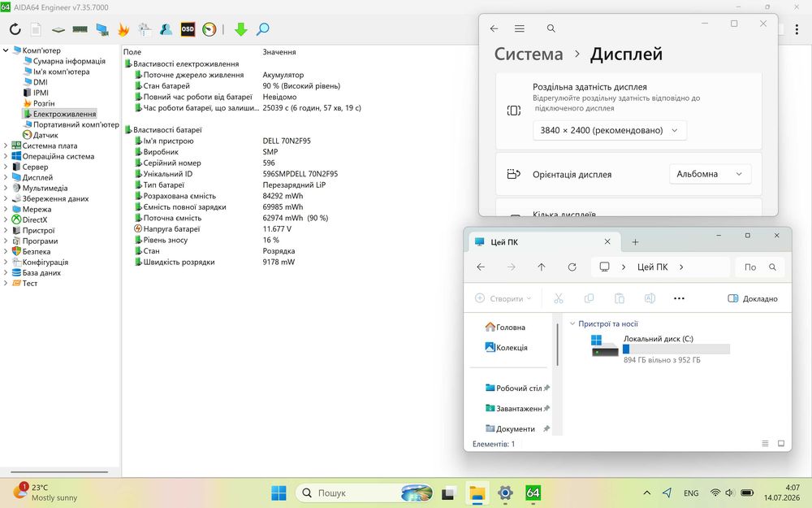Click the Paste icon in Explorer toolbar
Screen dimensions: 812x508
pos(620,298)
